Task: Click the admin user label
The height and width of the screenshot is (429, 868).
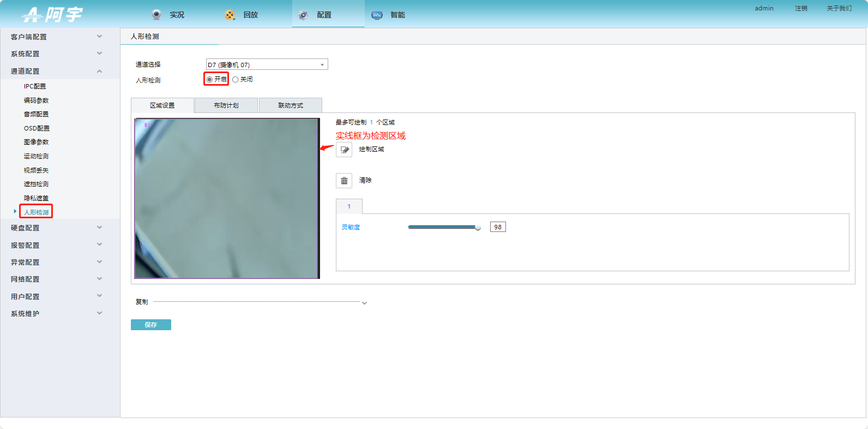Action: point(764,8)
